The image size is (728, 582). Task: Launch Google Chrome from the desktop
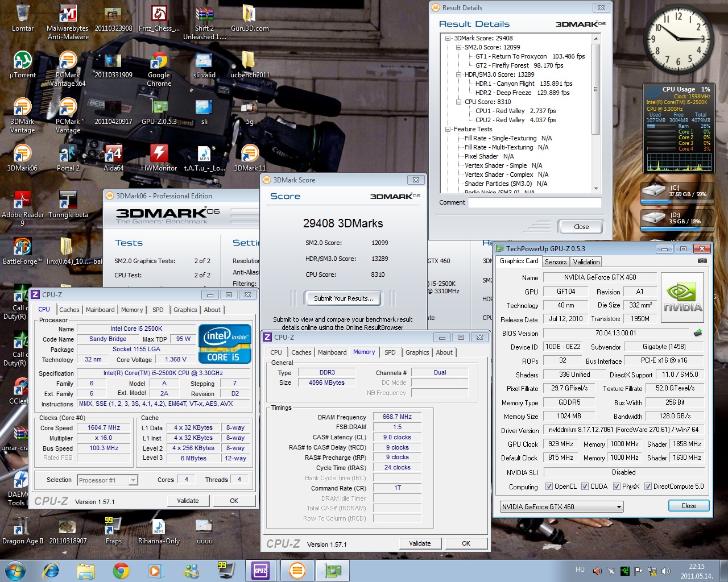click(x=159, y=69)
